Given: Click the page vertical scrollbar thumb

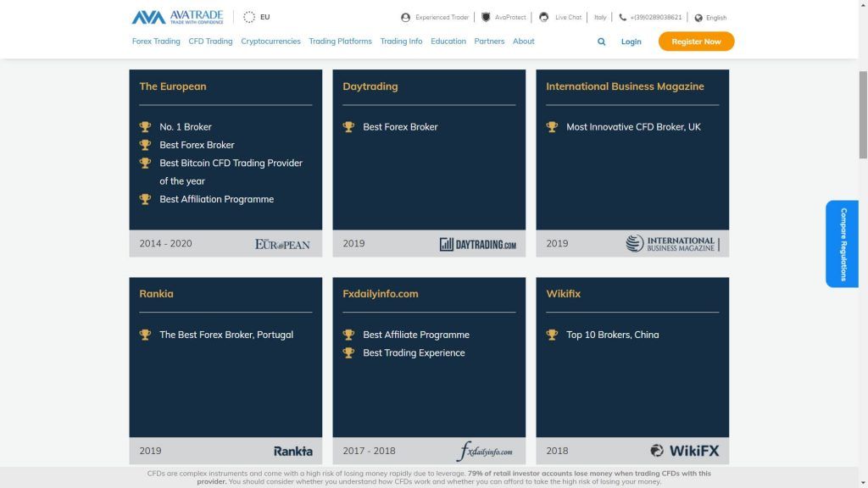Looking at the screenshot, I should click(863, 115).
